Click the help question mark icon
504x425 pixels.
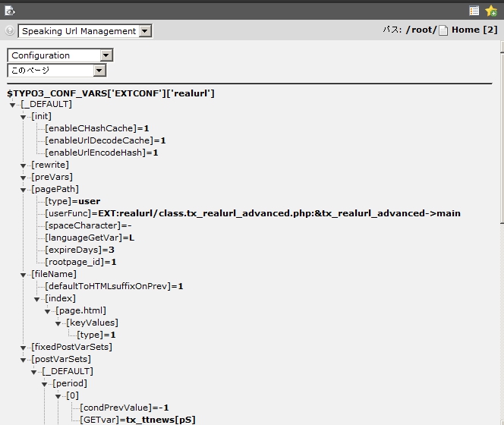[10, 30]
